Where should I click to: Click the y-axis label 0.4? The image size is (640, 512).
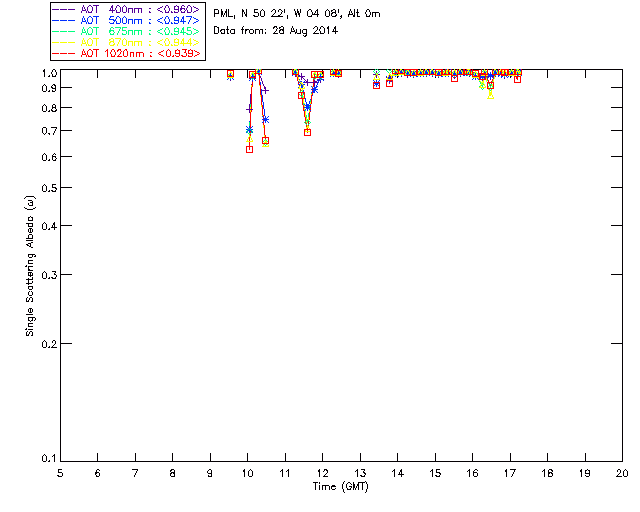click(x=49, y=226)
